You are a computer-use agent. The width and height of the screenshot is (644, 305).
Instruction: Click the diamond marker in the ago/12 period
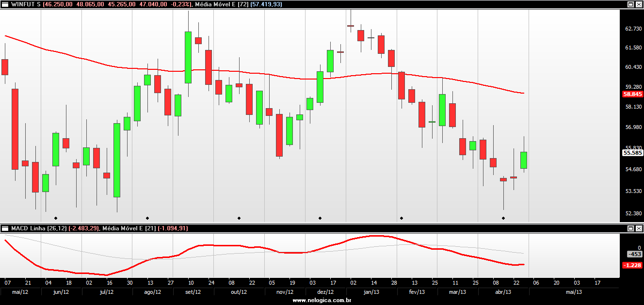click(147, 218)
